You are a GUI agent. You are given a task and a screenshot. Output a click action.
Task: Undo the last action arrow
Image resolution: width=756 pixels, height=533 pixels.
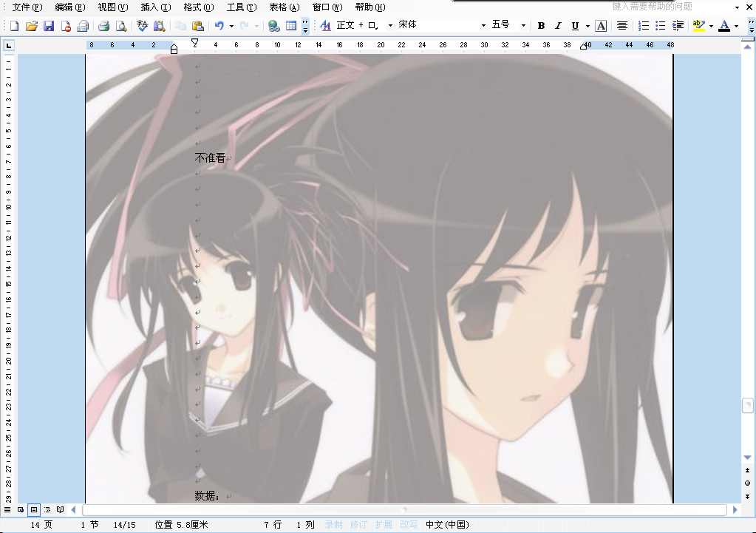(219, 26)
